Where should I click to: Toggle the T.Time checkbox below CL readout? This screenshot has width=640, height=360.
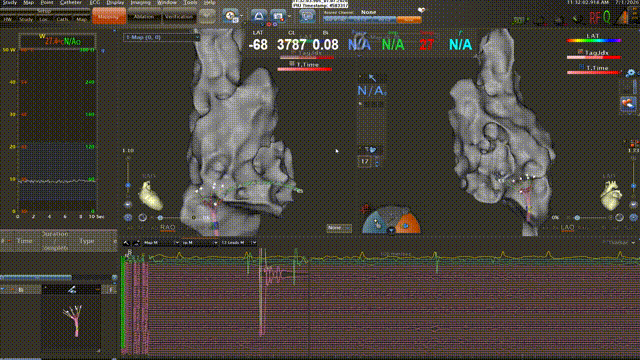(292, 64)
